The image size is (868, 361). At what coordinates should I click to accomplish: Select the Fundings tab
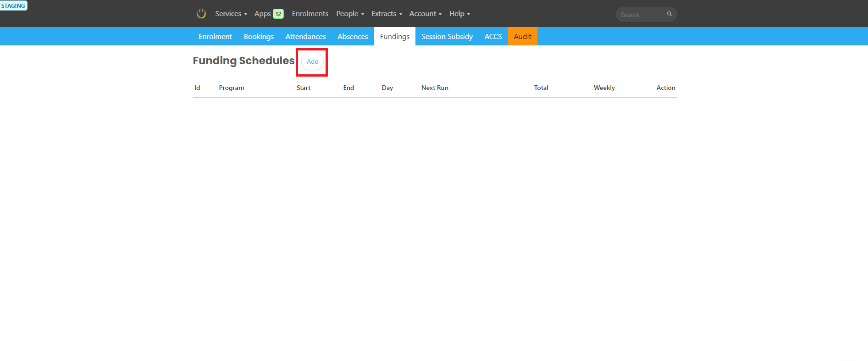tap(395, 36)
